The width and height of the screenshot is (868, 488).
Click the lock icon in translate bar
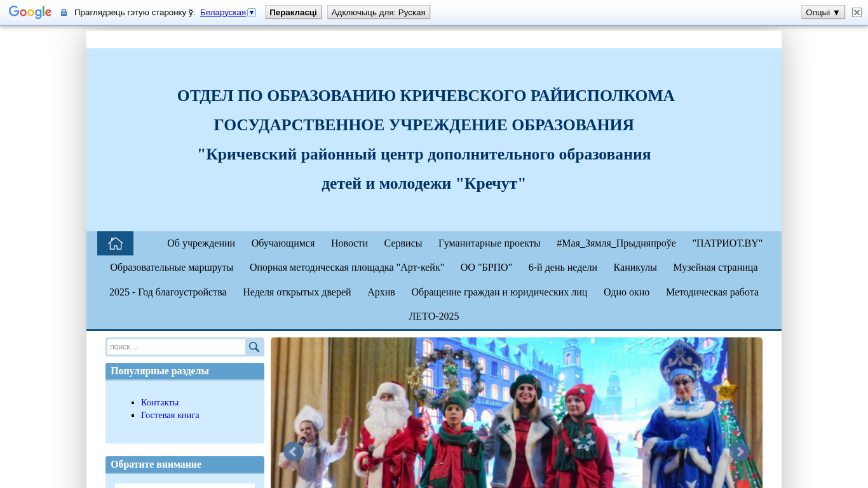(64, 12)
